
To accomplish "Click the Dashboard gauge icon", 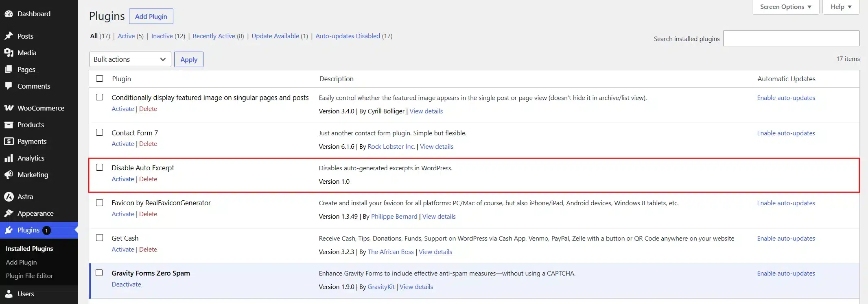I will pos(9,14).
